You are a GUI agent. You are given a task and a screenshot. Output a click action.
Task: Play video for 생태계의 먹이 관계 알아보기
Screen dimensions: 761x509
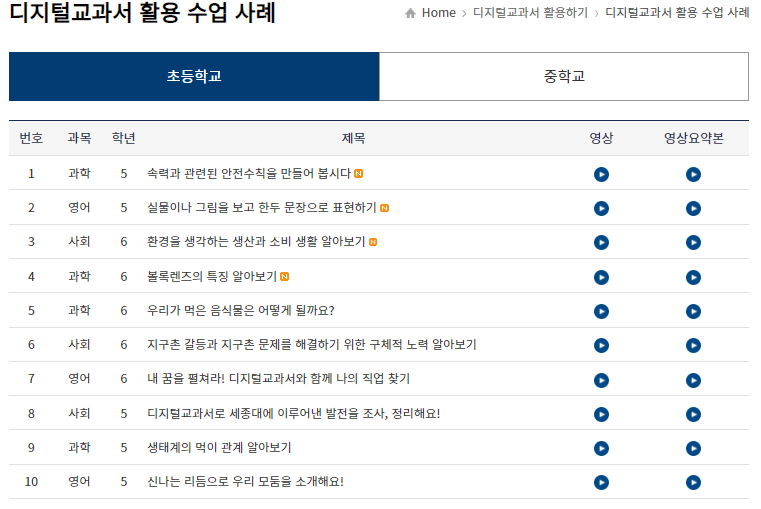click(601, 448)
